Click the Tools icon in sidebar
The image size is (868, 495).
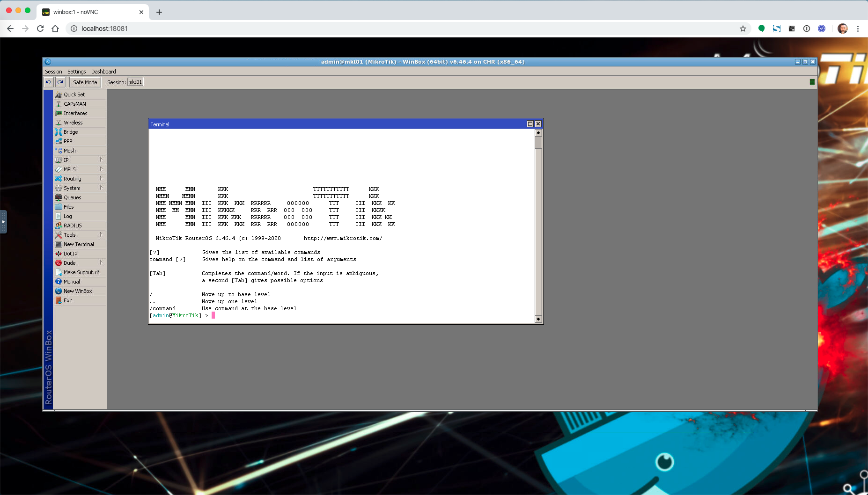pos(59,235)
